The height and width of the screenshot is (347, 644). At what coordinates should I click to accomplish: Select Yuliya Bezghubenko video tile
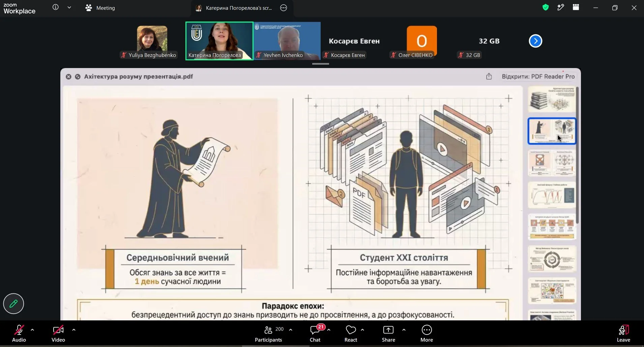pyautogui.click(x=152, y=41)
